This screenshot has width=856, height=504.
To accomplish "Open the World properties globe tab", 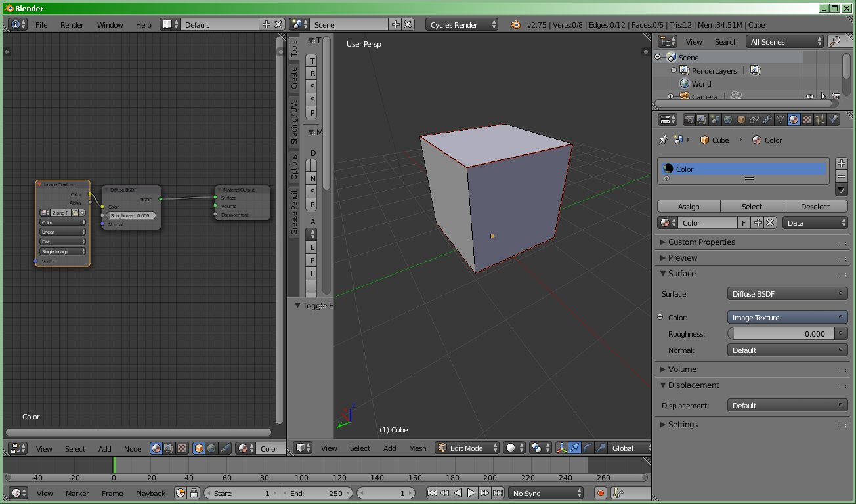I will [728, 119].
